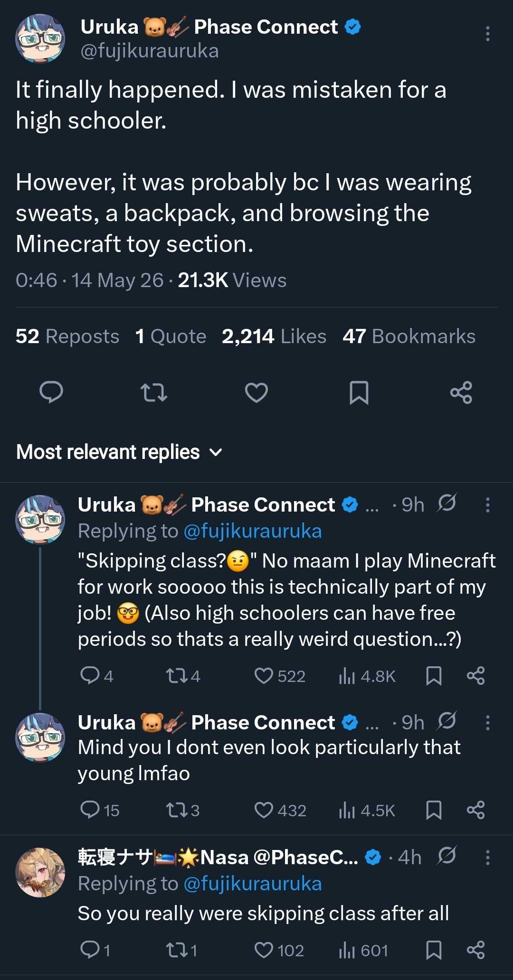Share the 'Skipping class?' reply

point(475,676)
